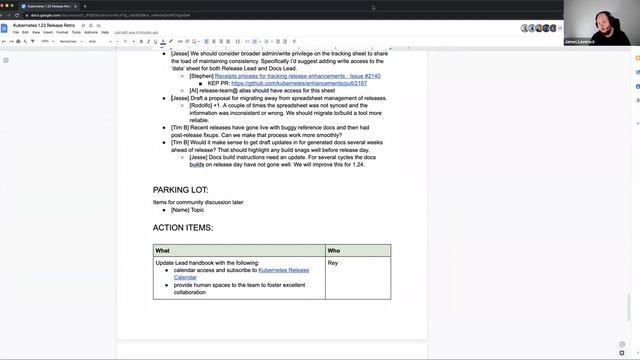Viewport: 640px width, 360px height.
Task: Open the Tools menu
Action: 76,32
